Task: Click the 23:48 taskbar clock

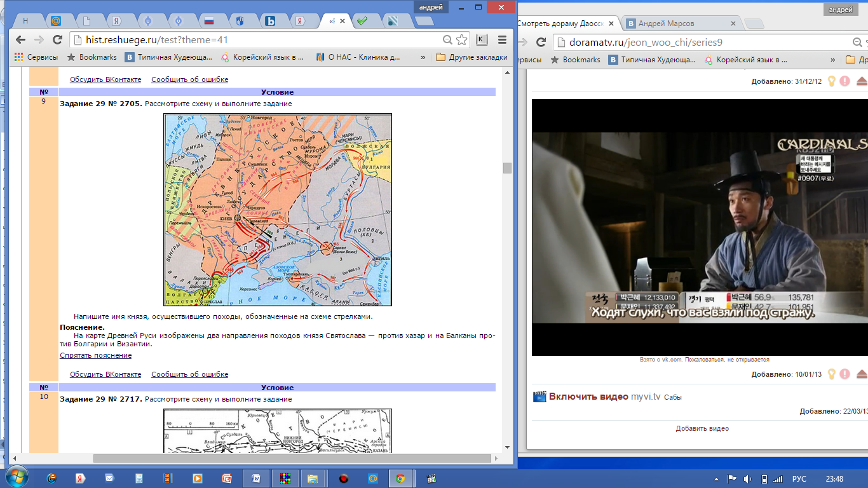Action: click(834, 478)
